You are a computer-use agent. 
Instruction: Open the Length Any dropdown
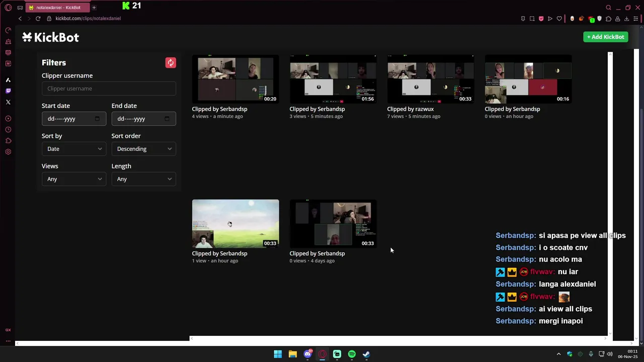(144, 179)
